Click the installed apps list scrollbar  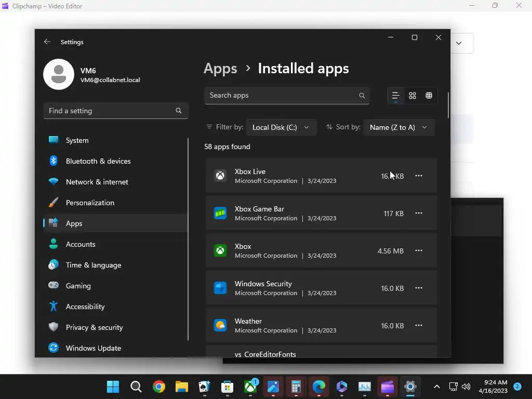coord(448,105)
